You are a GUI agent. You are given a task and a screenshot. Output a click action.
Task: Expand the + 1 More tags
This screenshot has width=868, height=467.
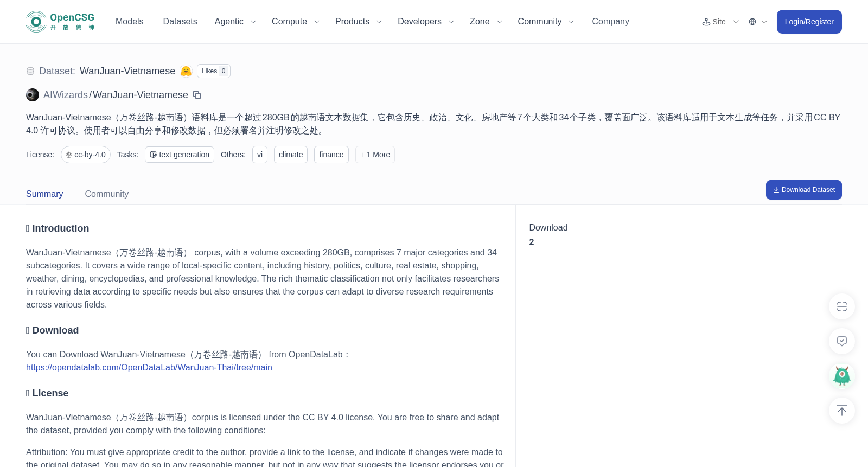[x=375, y=155]
